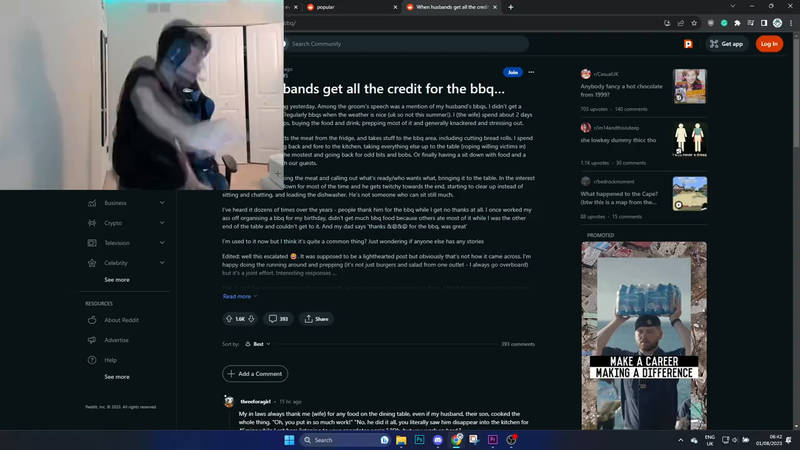Expand the post with Read more

coord(240,296)
